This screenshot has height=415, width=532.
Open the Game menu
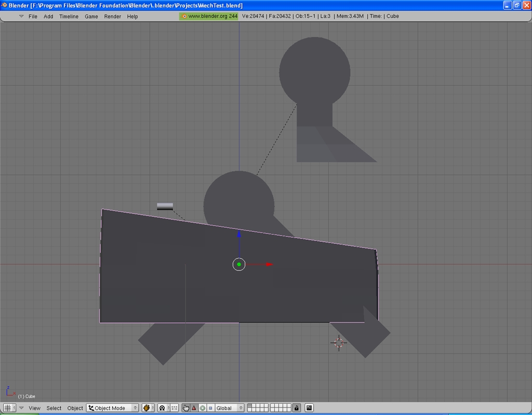click(91, 16)
